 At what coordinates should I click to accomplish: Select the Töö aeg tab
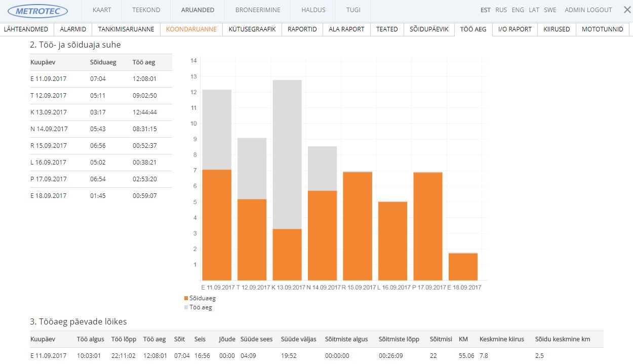click(x=473, y=29)
